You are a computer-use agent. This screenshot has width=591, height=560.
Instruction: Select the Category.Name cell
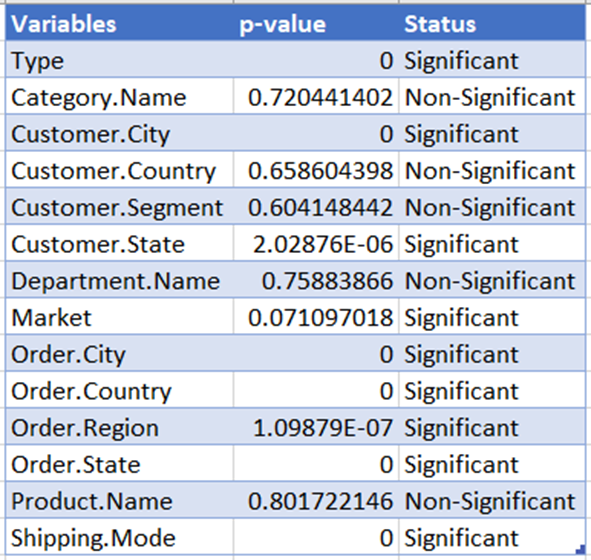(119, 97)
